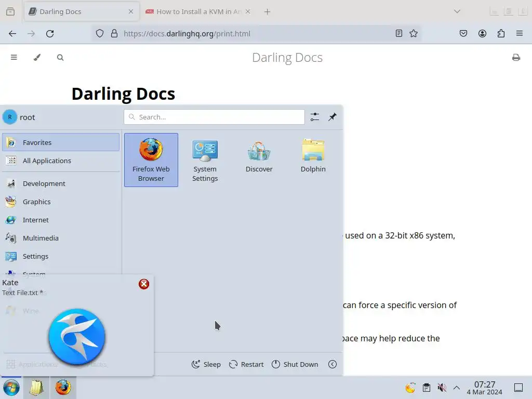Switch to How to Install a KVM tab
The image size is (532, 399).
[198, 11]
